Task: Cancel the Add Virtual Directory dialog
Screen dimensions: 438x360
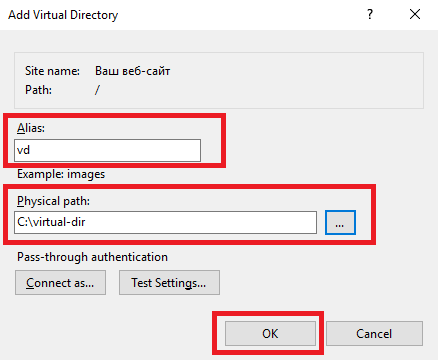Action: [x=374, y=334]
